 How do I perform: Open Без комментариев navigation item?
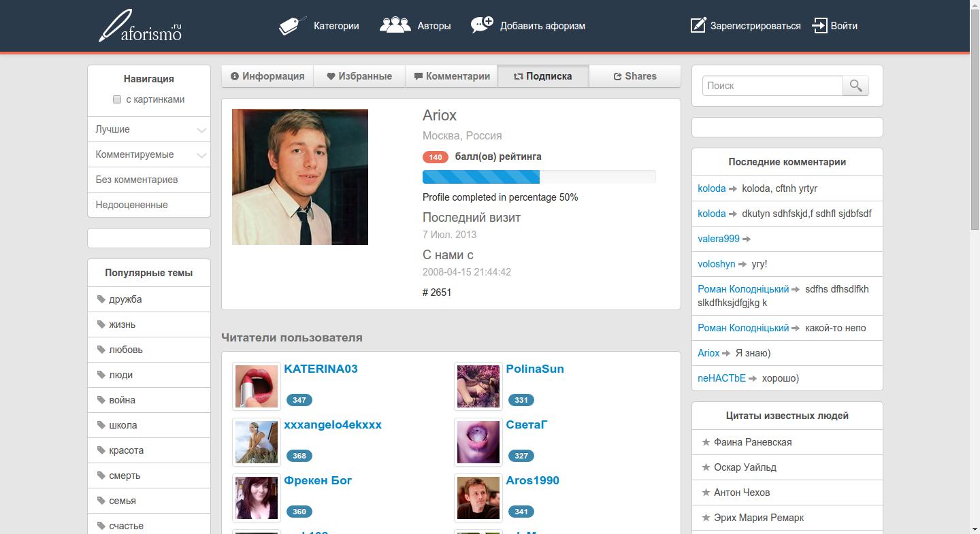tap(149, 180)
